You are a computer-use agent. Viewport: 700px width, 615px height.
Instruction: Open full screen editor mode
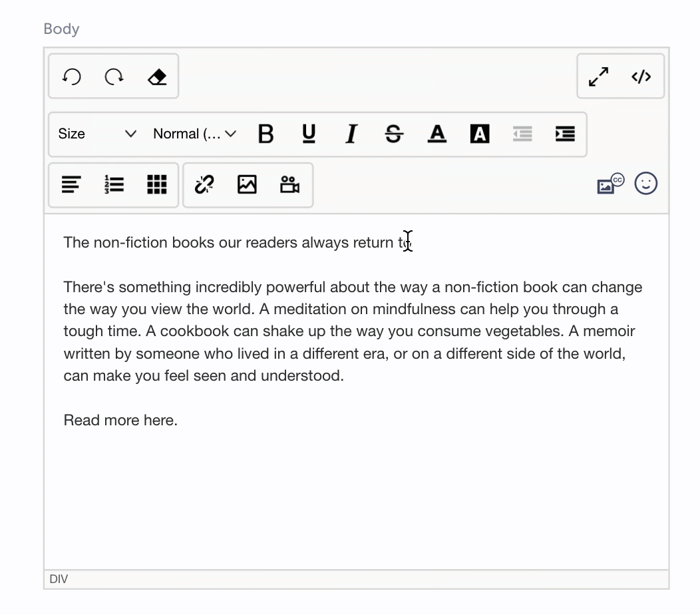click(599, 77)
